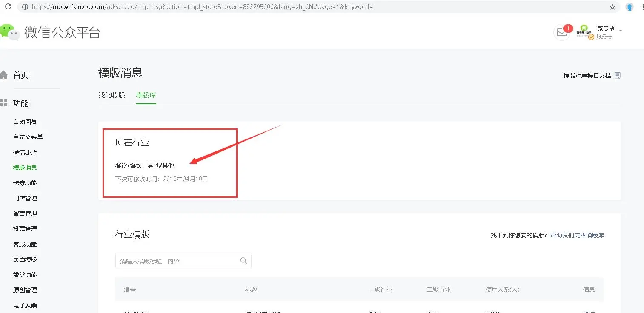Click the 微号帮 account avatar

pyautogui.click(x=584, y=32)
